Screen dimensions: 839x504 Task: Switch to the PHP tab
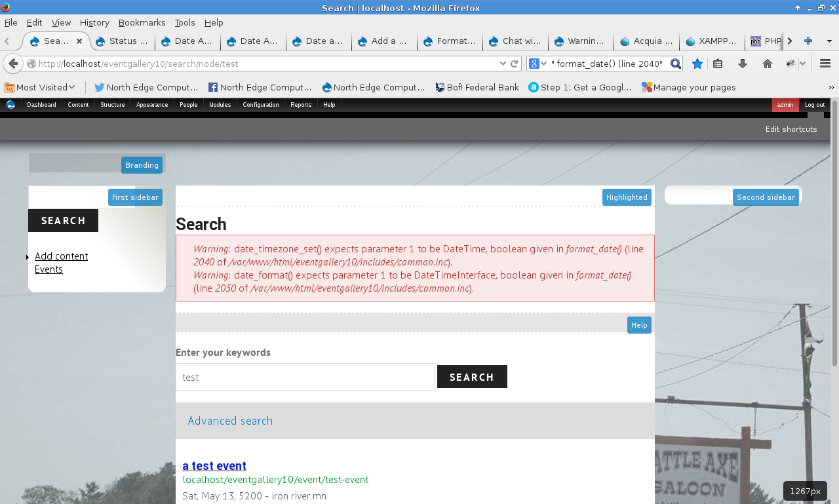point(766,41)
